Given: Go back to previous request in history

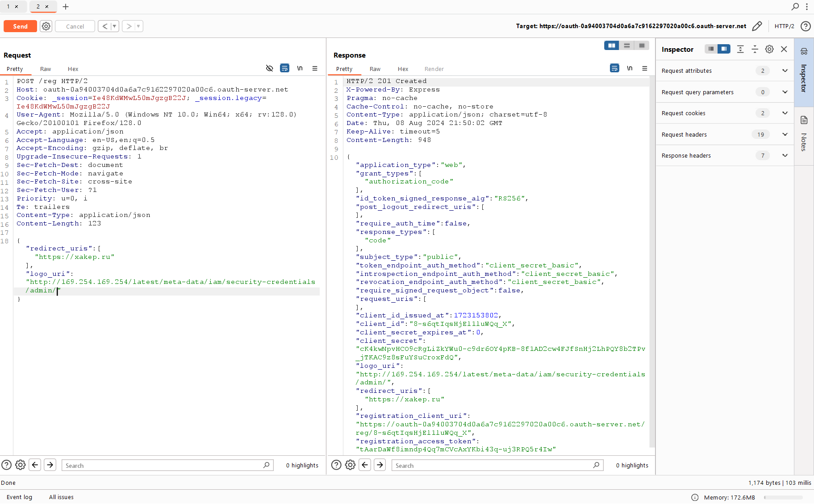Looking at the screenshot, I should tap(104, 26).
